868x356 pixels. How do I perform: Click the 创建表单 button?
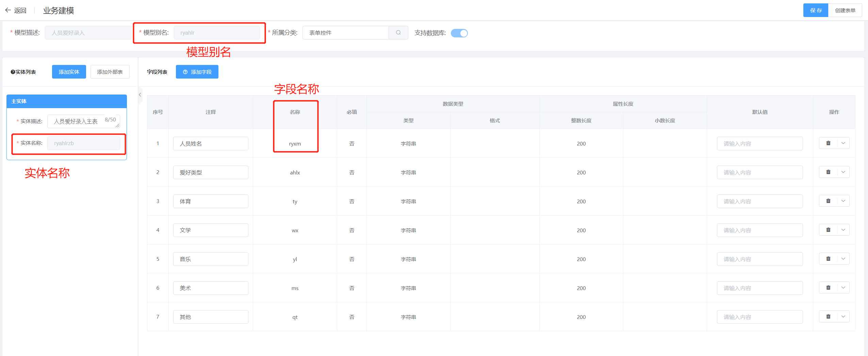[845, 10]
